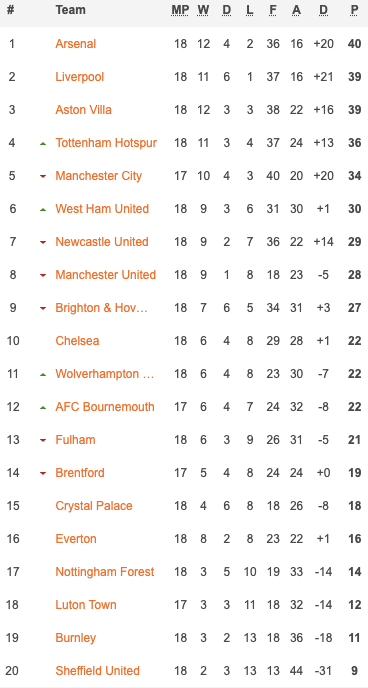Viewport: 368px width, 688px height.
Task: Click the P points column header
Action: pos(354,10)
